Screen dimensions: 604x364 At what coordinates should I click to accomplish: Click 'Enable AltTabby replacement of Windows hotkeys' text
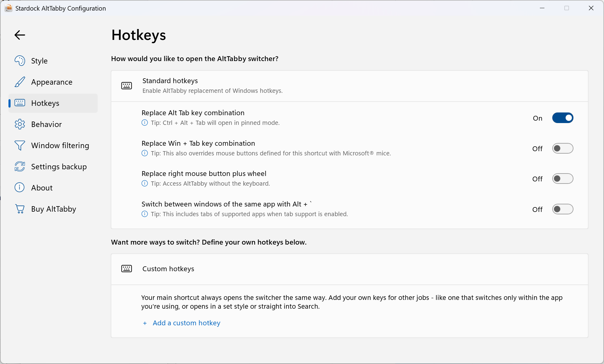(212, 91)
